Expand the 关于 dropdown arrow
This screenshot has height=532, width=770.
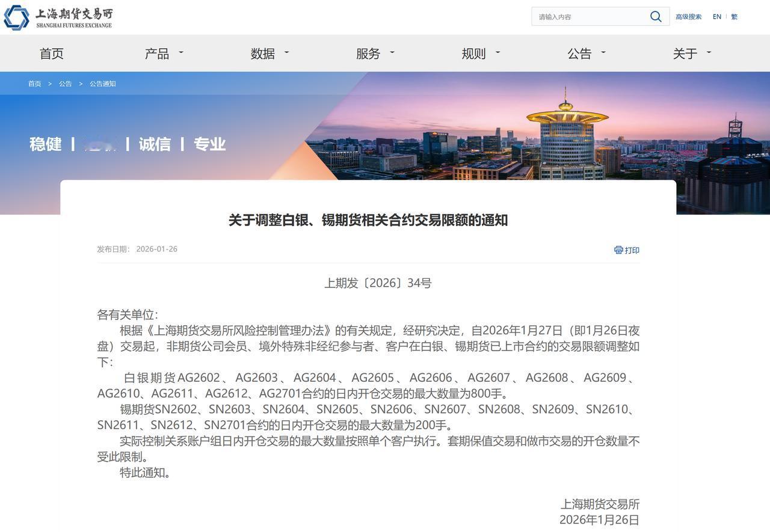[x=709, y=52]
